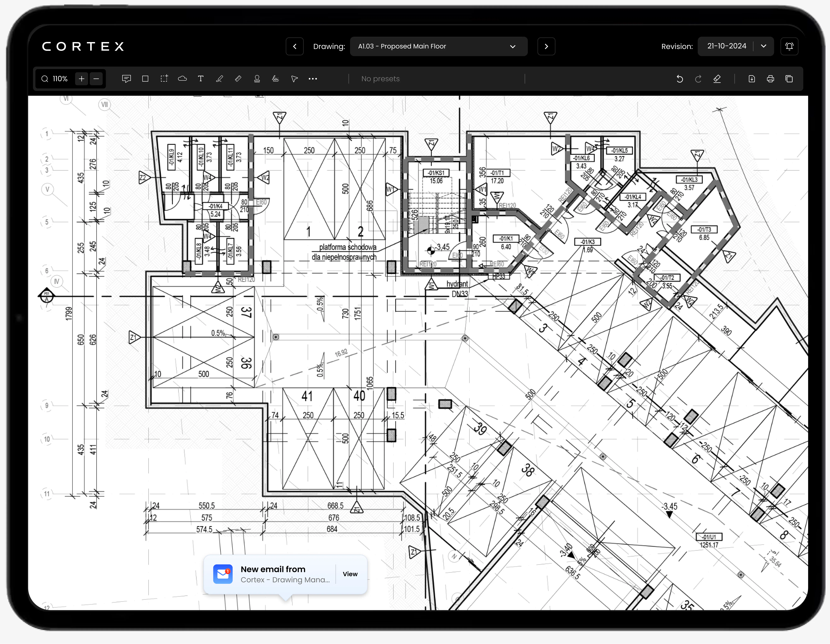Zoom out with the minus button
Viewport: 830px width, 644px height.
pyautogui.click(x=96, y=79)
